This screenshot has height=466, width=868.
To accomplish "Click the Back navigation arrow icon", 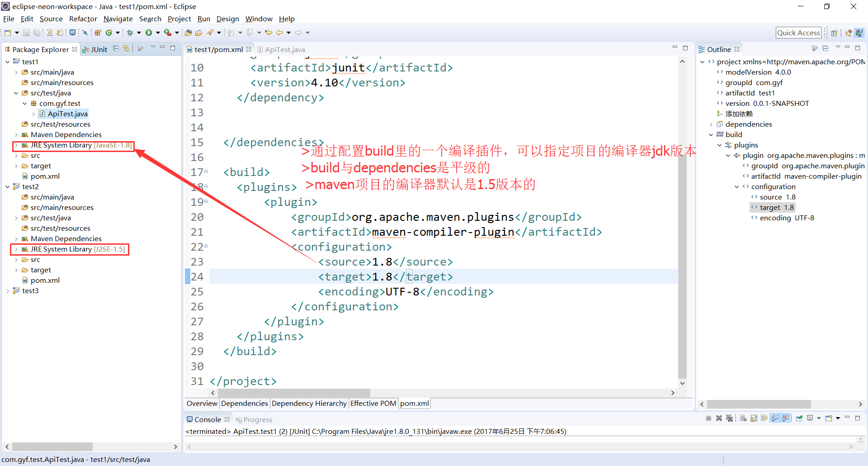I will (279, 33).
